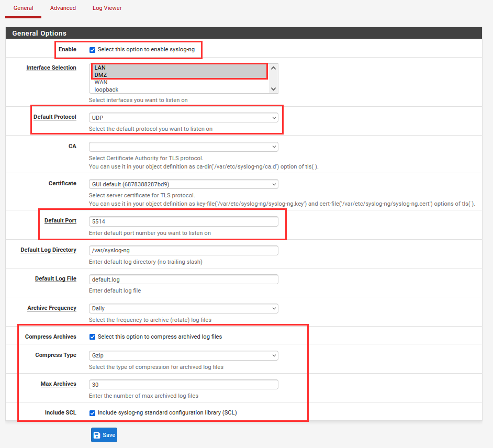The image size is (493, 448).
Task: Open the Default Protocol dropdown
Action: click(183, 118)
